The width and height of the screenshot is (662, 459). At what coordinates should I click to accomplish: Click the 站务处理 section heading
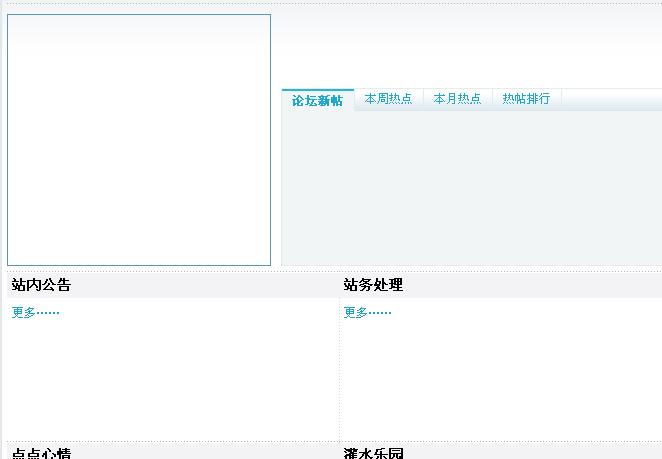pyautogui.click(x=373, y=285)
